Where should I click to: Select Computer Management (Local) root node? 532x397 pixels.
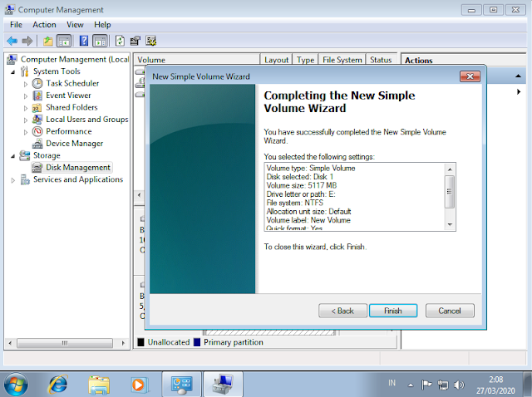click(x=74, y=59)
